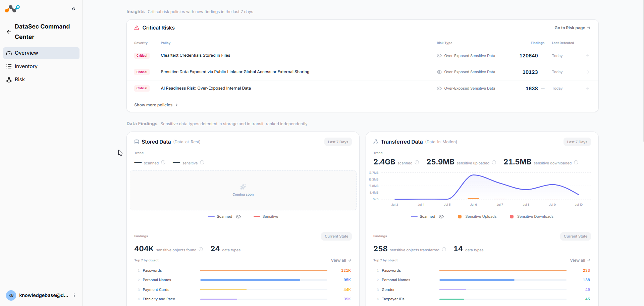
Task: Click the Passwords bar in Stored Data
Action: coord(264,270)
